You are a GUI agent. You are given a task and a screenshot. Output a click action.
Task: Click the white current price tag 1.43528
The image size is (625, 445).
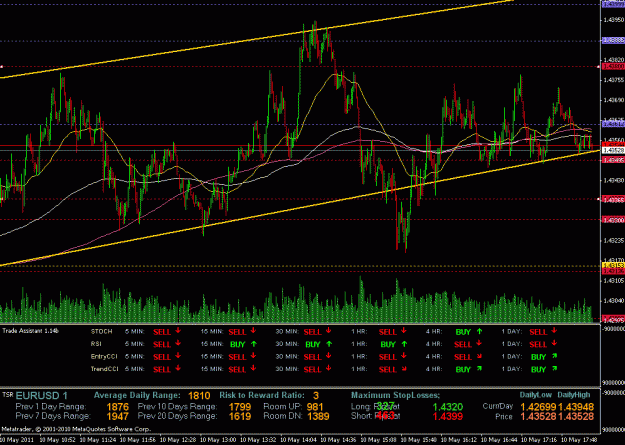coord(613,150)
